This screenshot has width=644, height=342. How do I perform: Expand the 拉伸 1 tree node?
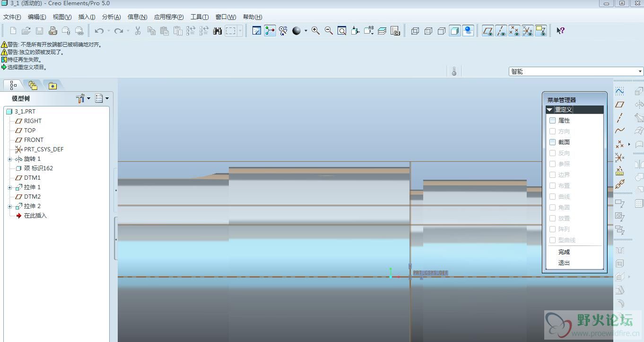(x=10, y=187)
